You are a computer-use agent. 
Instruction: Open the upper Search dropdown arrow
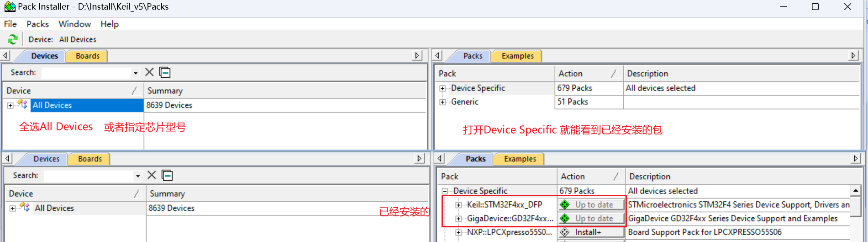[x=136, y=73]
